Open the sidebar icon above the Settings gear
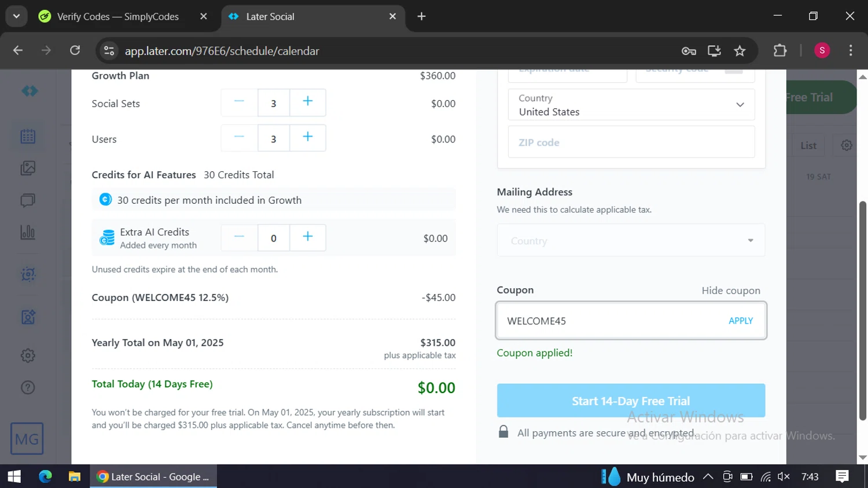 pos(28,317)
